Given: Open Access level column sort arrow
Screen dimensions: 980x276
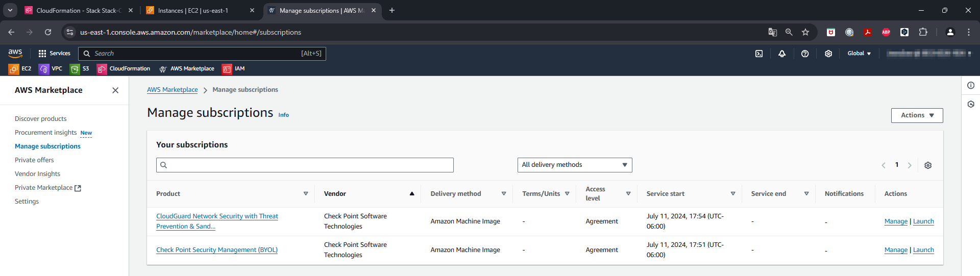Looking at the screenshot, I should [628, 194].
